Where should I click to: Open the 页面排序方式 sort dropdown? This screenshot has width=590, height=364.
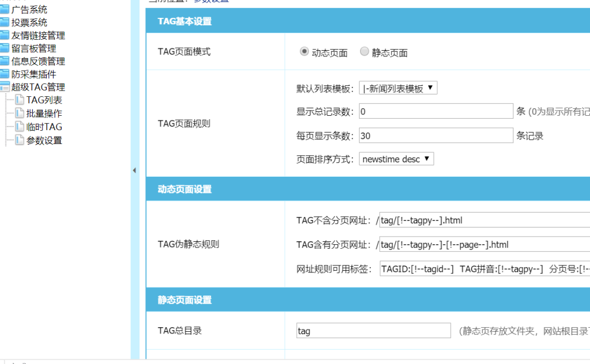pyautogui.click(x=396, y=160)
